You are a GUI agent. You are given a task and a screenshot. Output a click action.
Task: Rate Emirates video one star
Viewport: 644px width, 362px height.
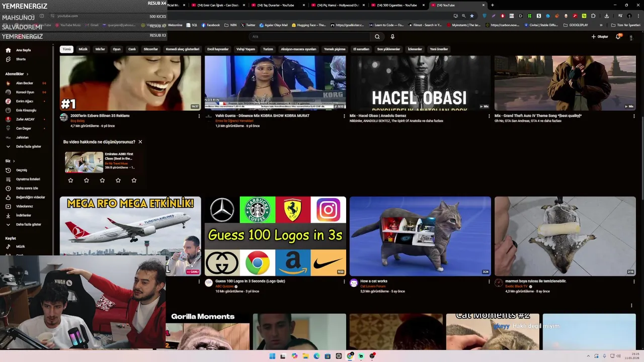[70, 180]
